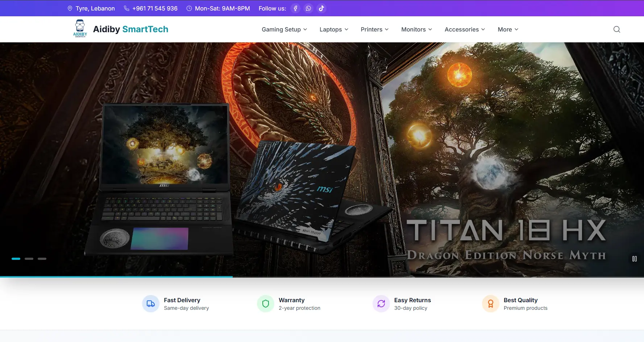
Task: Expand the Monitors menu
Action: click(x=417, y=29)
